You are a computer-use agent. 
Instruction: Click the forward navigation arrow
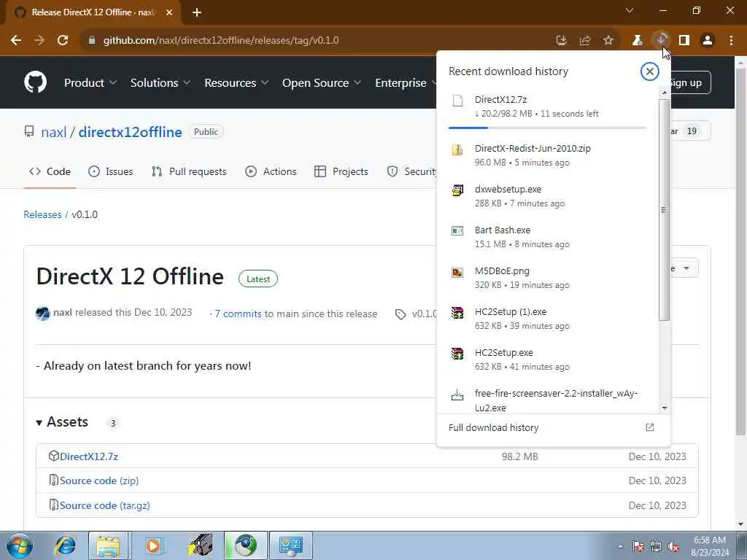click(x=39, y=41)
